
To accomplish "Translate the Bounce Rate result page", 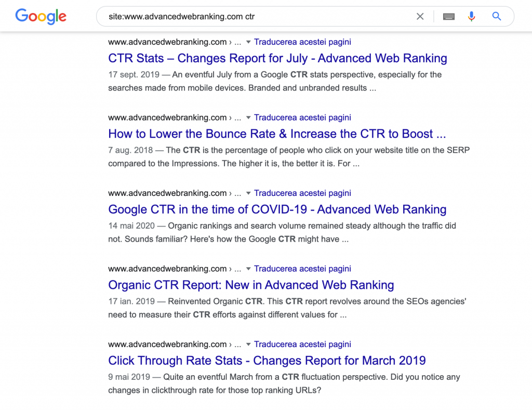I will coord(302,118).
